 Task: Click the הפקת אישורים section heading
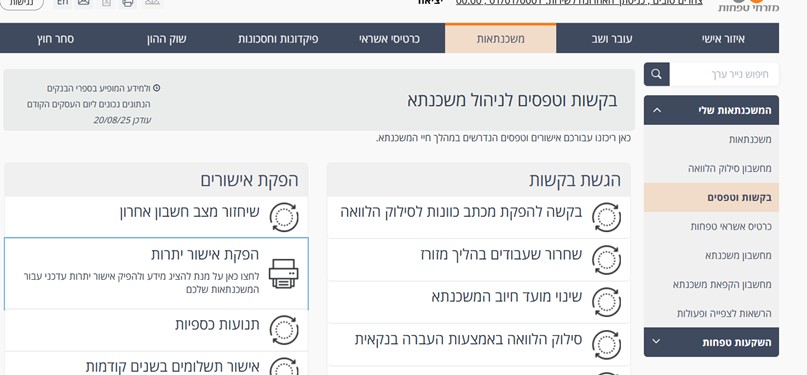point(249,180)
